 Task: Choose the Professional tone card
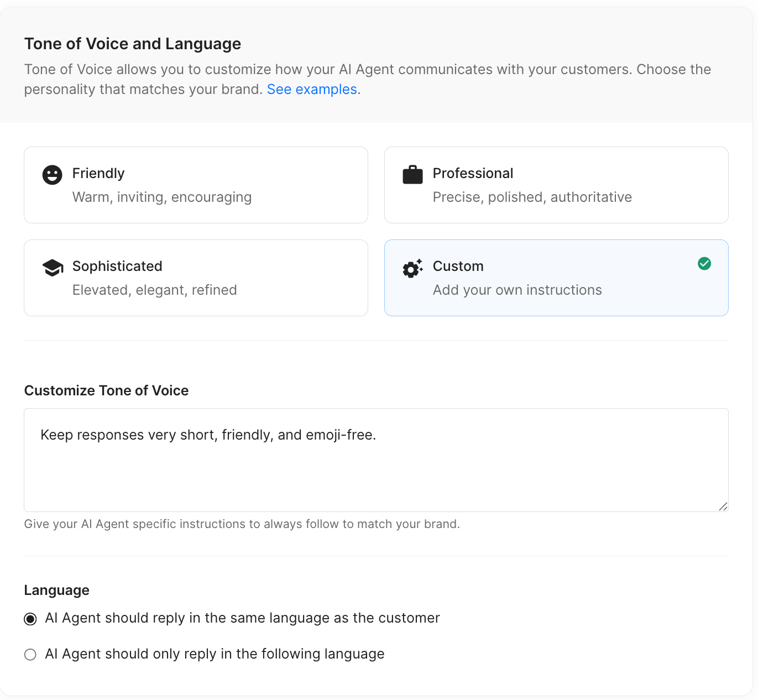[x=556, y=185]
